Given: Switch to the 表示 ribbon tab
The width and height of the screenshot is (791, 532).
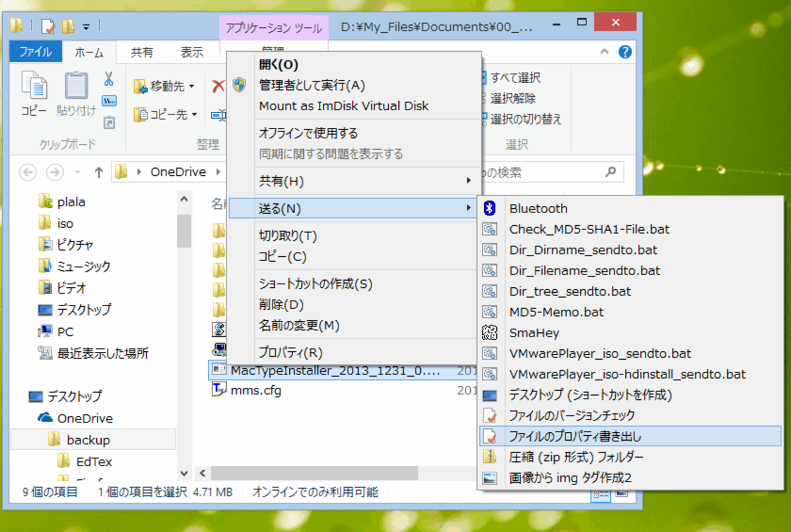Looking at the screenshot, I should click(x=192, y=52).
